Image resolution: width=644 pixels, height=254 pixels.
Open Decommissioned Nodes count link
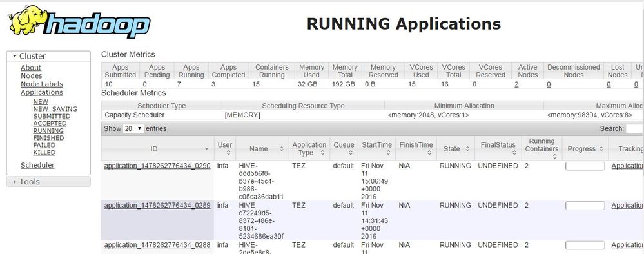549,84
